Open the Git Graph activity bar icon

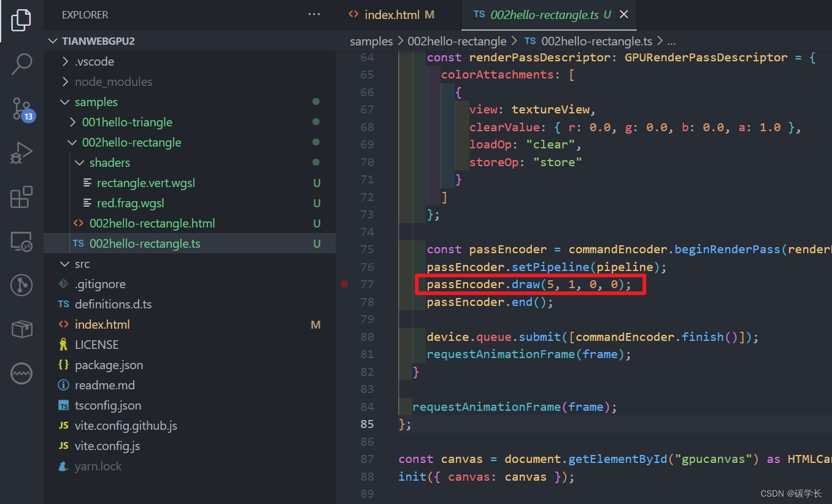point(21,285)
